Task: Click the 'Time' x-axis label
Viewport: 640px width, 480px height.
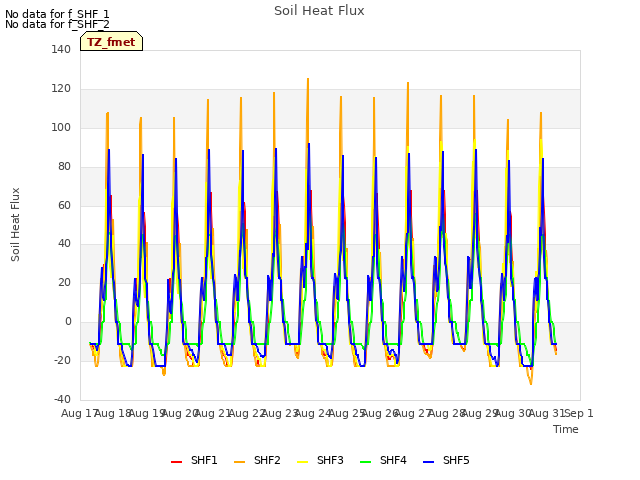Action: [566, 429]
